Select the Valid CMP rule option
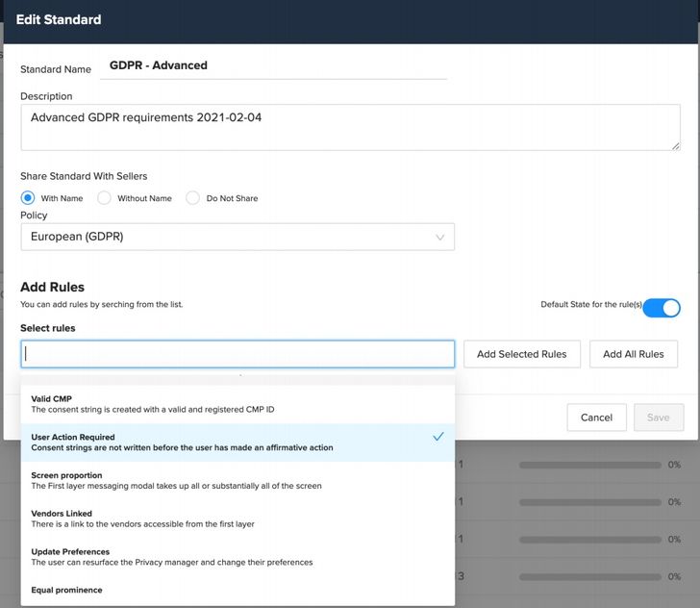 pyautogui.click(x=237, y=404)
